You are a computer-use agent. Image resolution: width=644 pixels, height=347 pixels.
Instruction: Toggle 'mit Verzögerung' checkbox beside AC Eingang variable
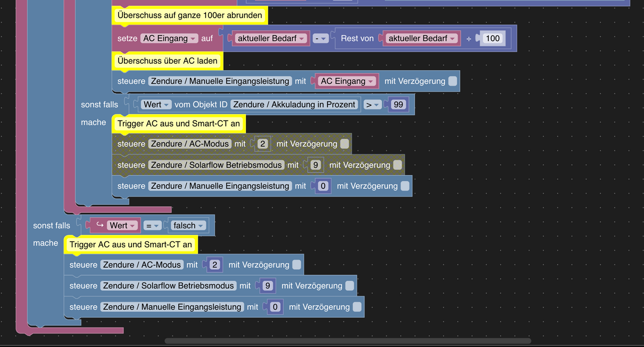click(x=453, y=81)
